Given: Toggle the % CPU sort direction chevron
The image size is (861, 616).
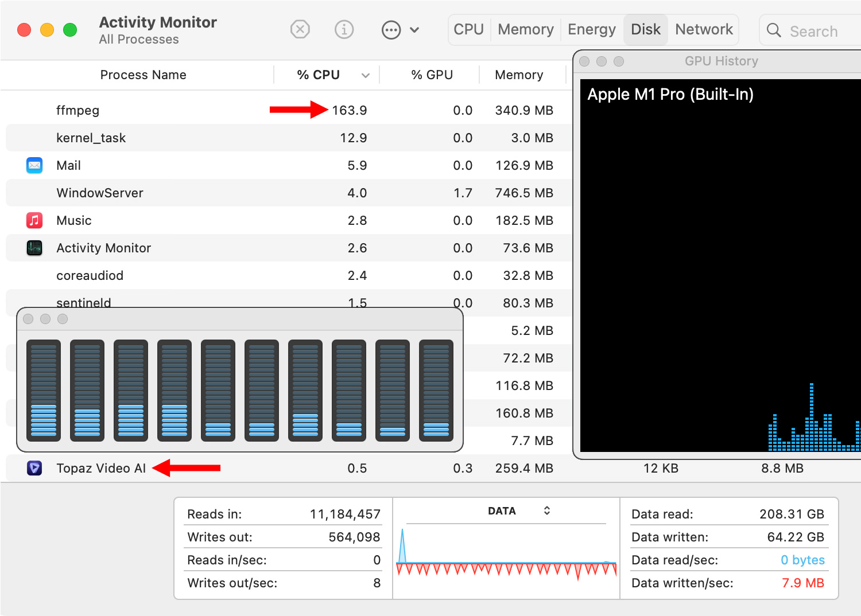Looking at the screenshot, I should (366, 76).
